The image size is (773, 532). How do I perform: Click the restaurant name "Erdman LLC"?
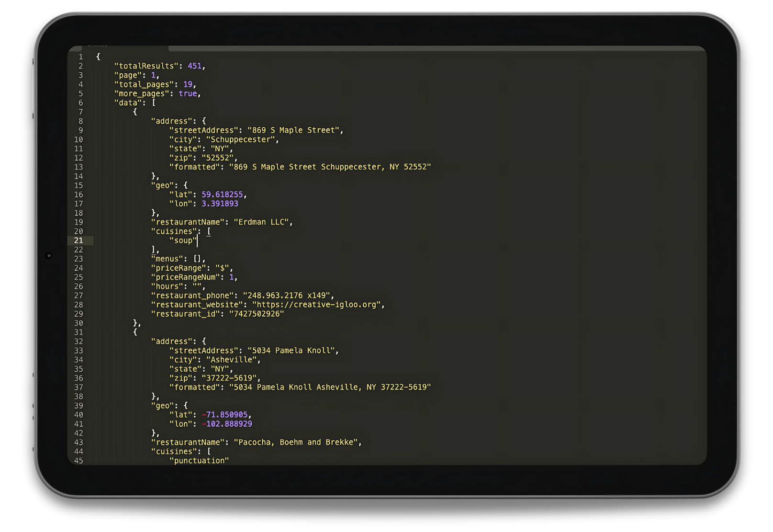tap(261, 222)
